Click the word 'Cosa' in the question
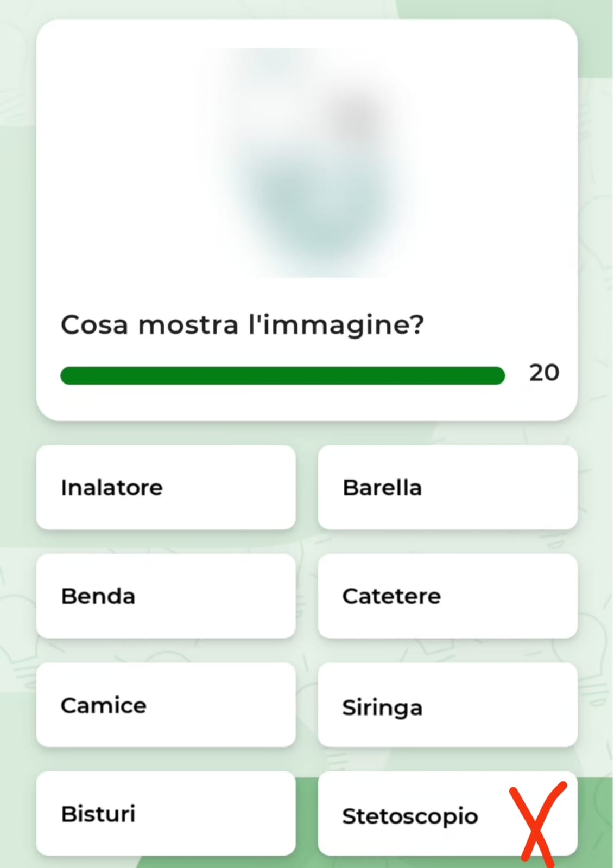The height and width of the screenshot is (868, 614). click(94, 325)
